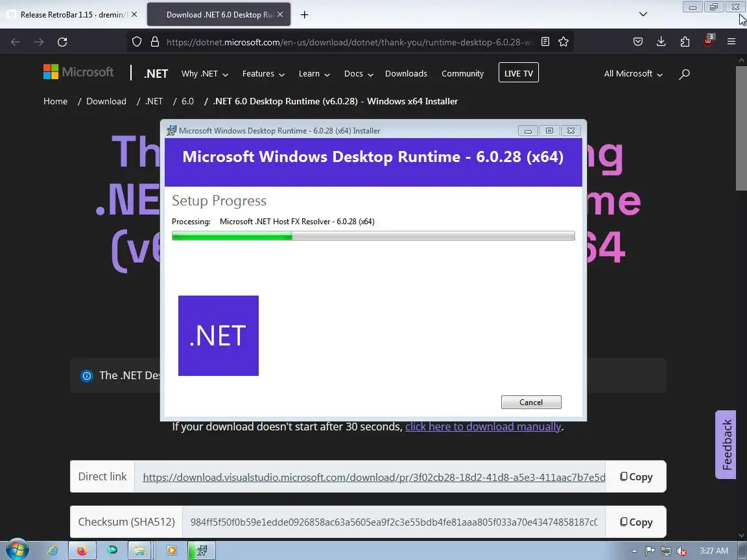This screenshot has width=747, height=560.
Task: Click the Action Center flag icon
Action: pos(650,551)
